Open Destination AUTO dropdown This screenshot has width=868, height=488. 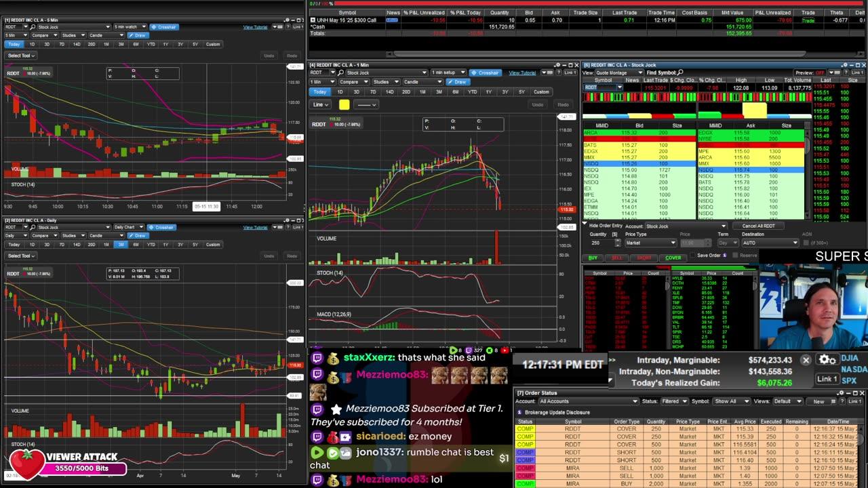click(x=770, y=243)
